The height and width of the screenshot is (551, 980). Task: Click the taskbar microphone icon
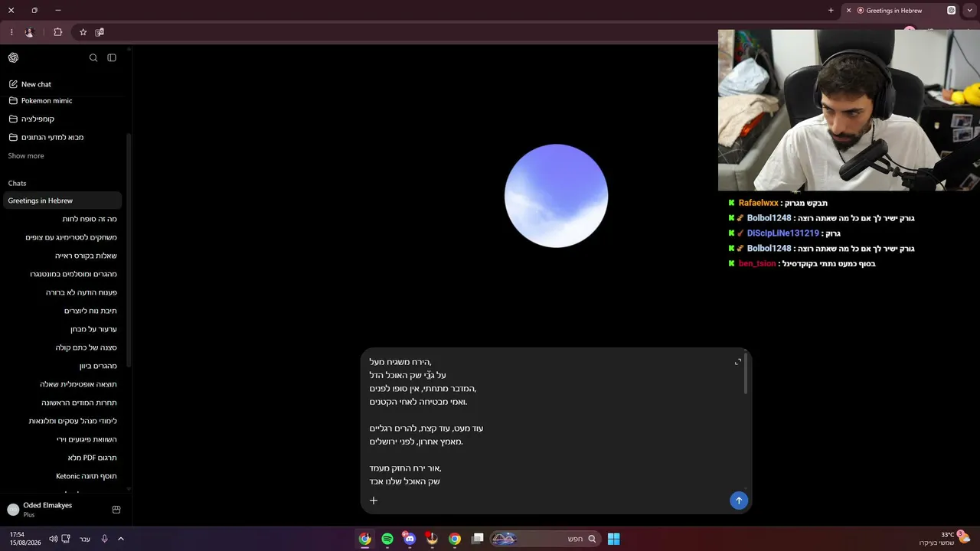pos(105,539)
